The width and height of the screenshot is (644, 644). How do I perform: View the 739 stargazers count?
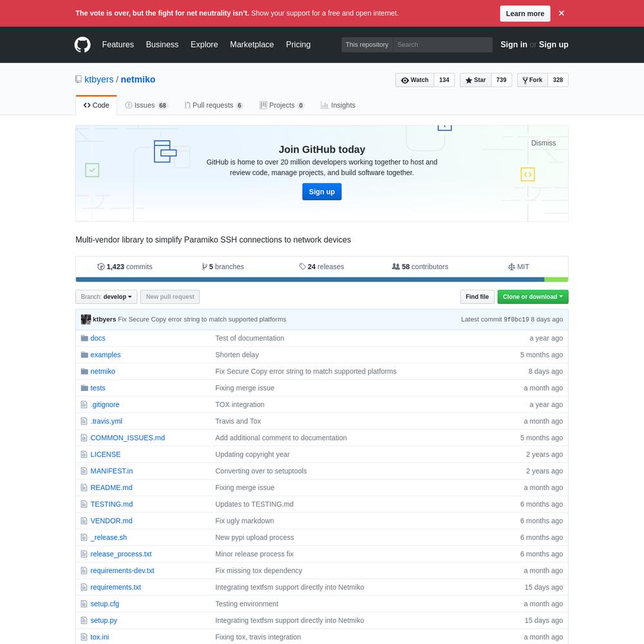[502, 80]
